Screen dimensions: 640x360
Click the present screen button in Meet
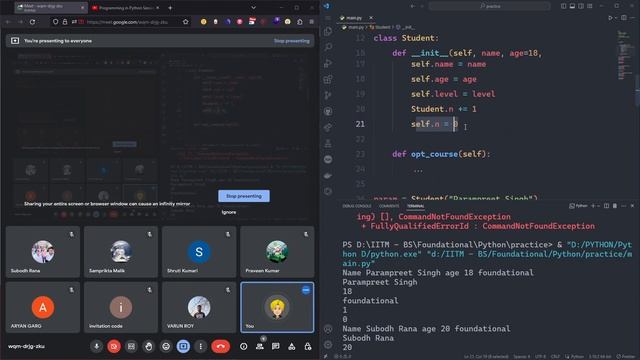[x=183, y=347]
